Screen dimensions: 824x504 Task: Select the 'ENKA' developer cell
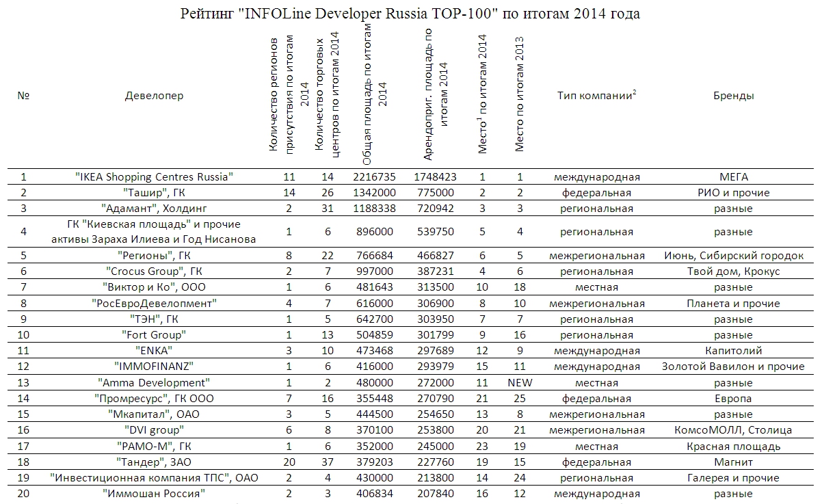coord(154,351)
